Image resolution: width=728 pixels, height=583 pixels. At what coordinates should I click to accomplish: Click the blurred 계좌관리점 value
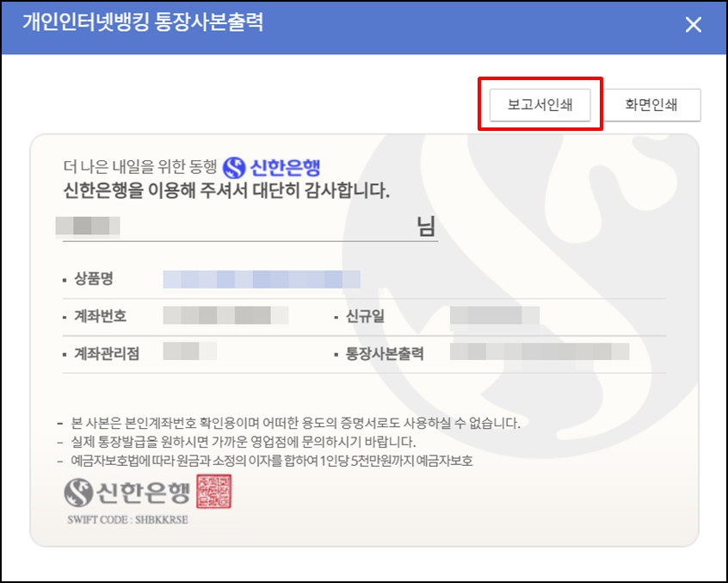tap(190, 351)
